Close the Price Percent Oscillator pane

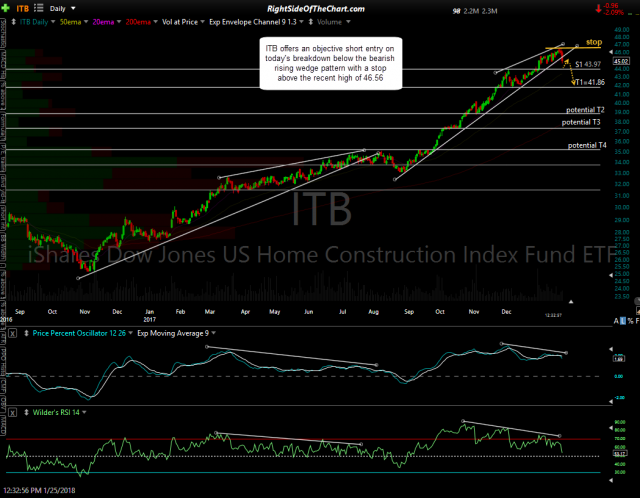tap(13, 333)
